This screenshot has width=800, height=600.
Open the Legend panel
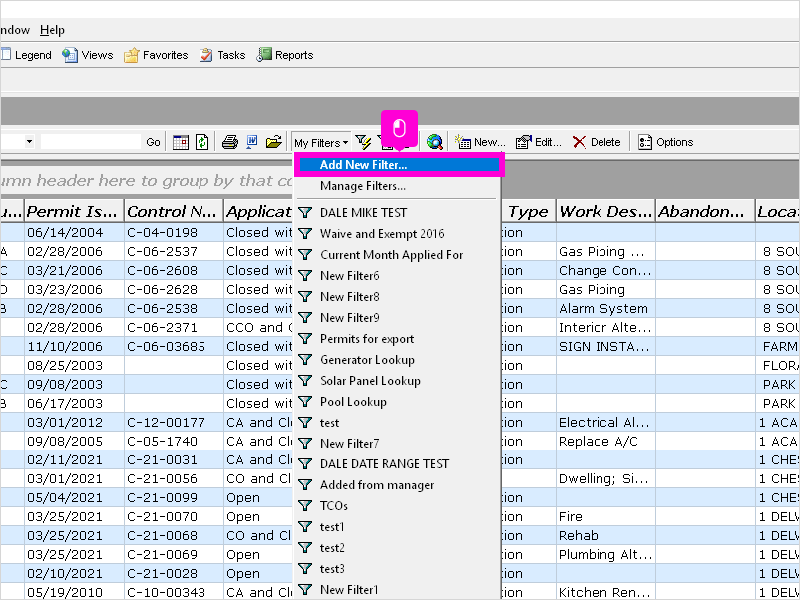pyautogui.click(x=27, y=55)
